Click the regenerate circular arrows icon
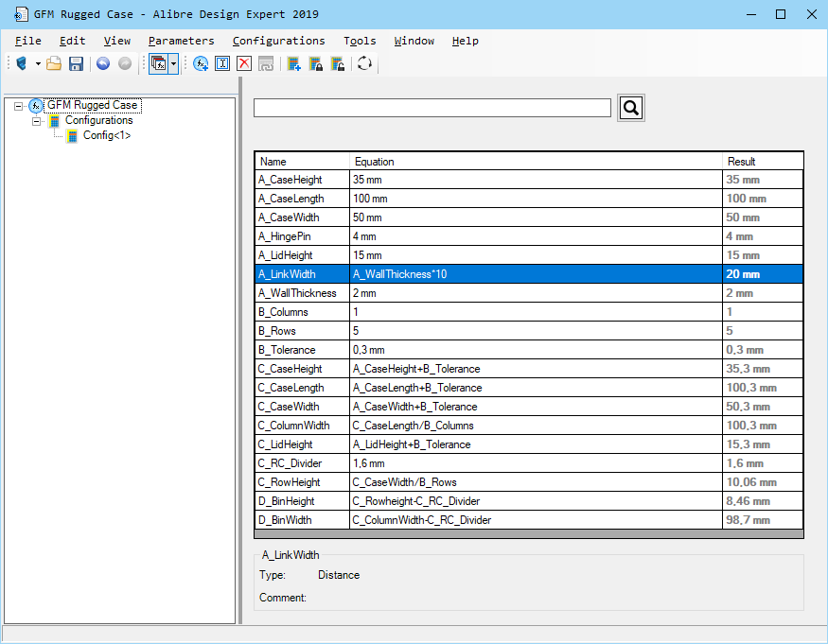 (x=365, y=64)
